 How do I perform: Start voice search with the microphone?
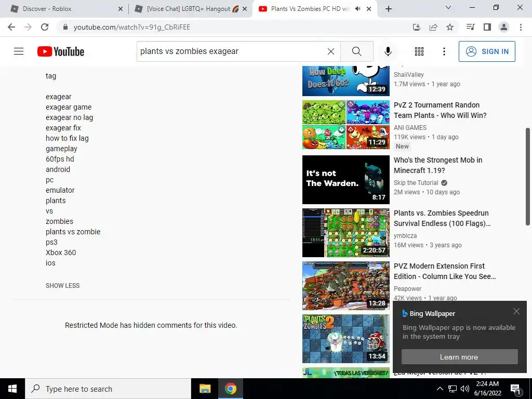pos(388,51)
